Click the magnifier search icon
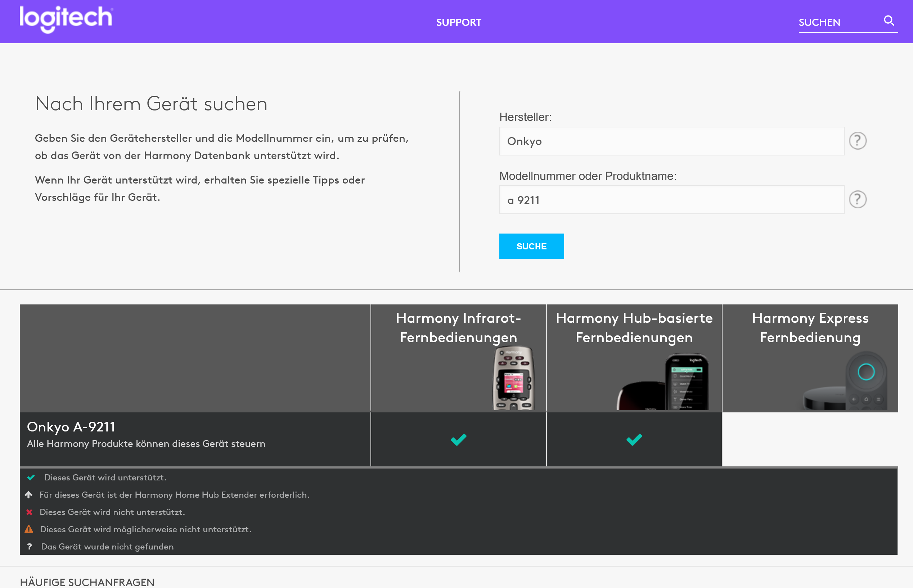 (889, 21)
